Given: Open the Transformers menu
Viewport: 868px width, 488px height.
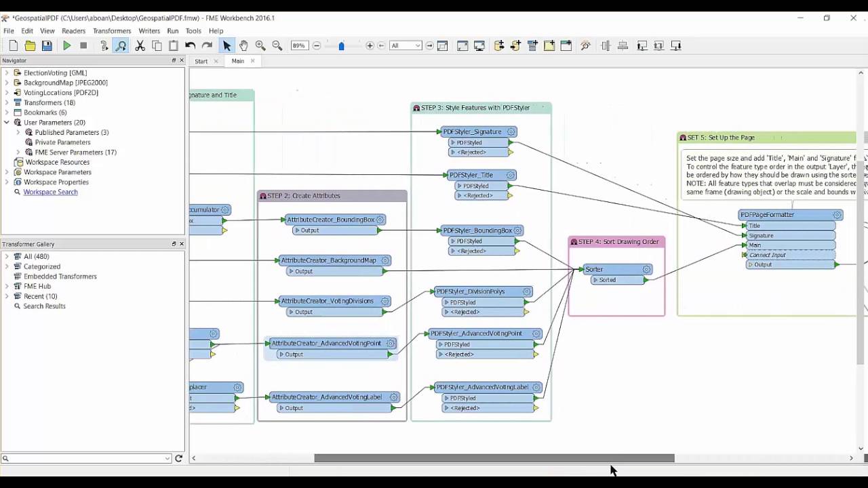Looking at the screenshot, I should click(x=112, y=31).
